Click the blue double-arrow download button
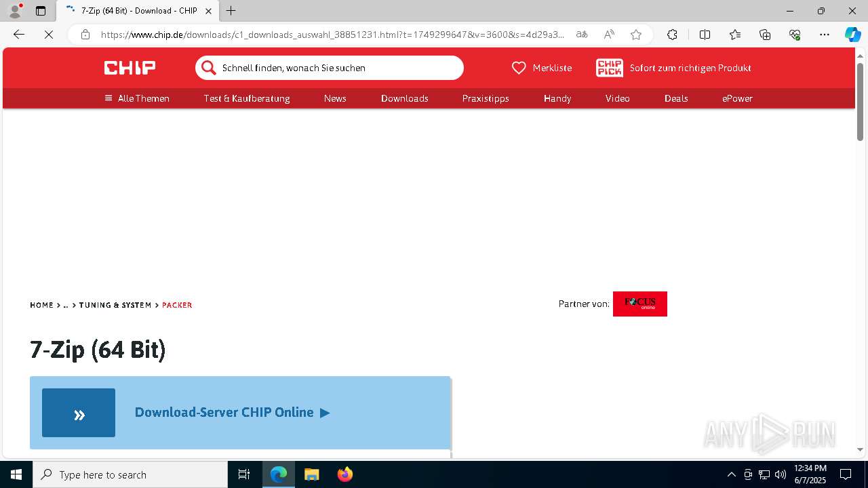The height and width of the screenshot is (488, 868). click(79, 413)
